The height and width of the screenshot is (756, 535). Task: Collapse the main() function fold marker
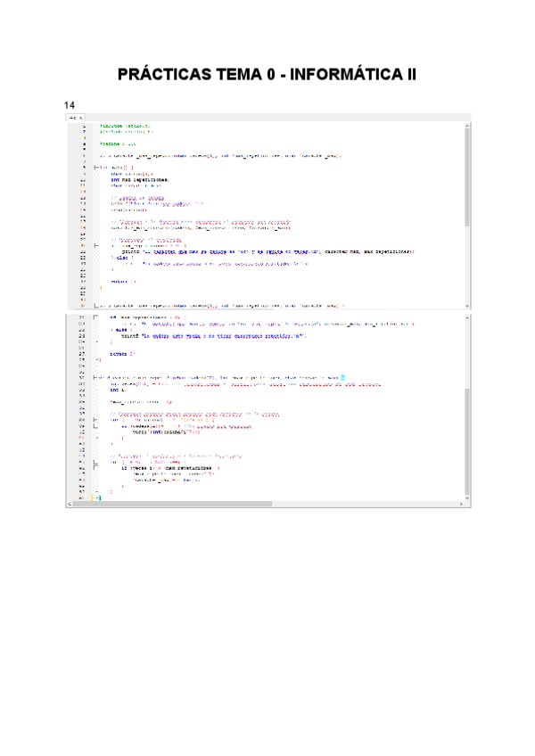click(96, 167)
